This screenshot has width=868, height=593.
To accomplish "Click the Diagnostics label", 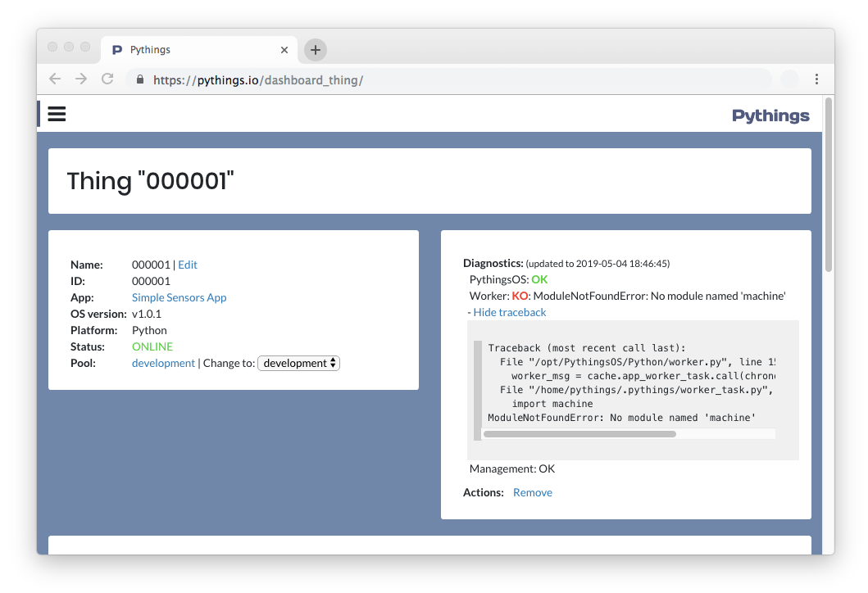I will [x=493, y=263].
